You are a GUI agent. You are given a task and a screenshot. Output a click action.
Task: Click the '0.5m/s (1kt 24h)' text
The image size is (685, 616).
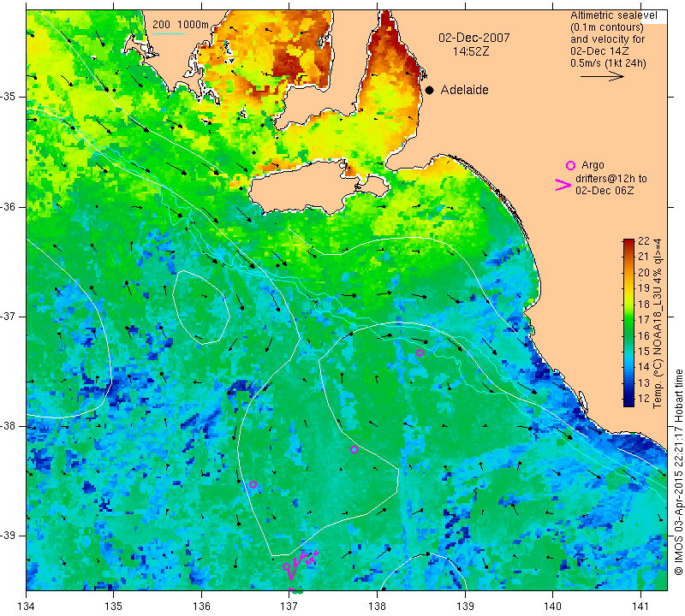[x=608, y=62]
